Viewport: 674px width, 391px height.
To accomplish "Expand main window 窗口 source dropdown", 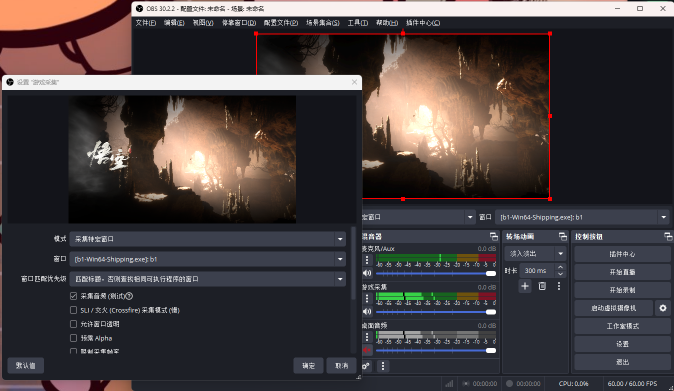I will tap(663, 217).
